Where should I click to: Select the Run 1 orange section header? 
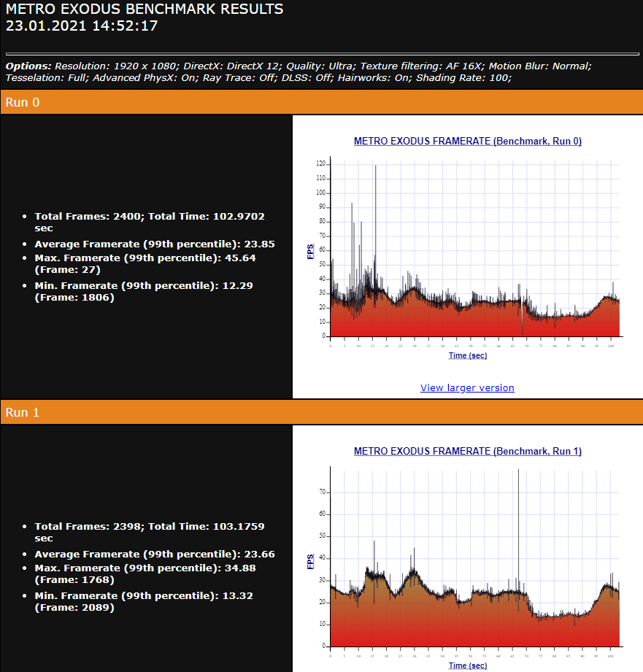coord(321,412)
